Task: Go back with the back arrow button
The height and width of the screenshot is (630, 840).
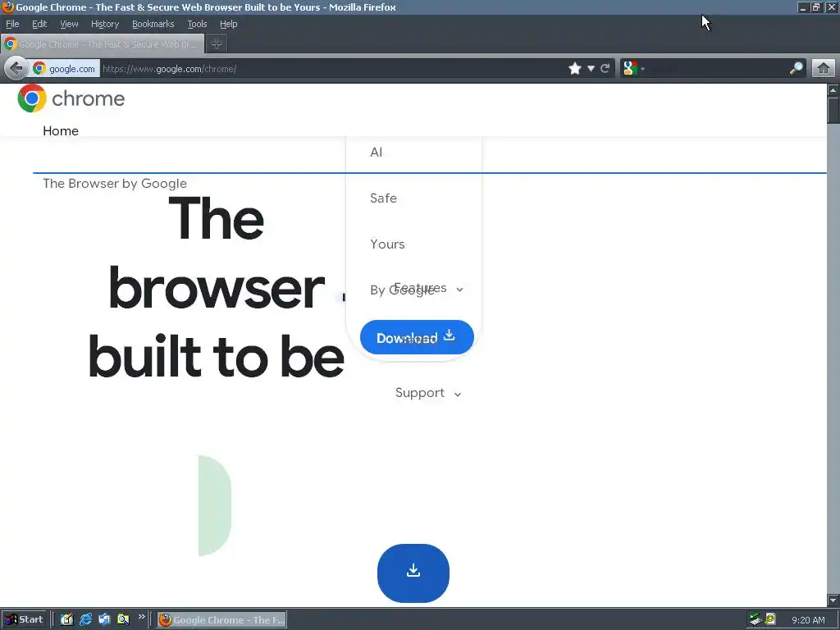Action: 16,69
